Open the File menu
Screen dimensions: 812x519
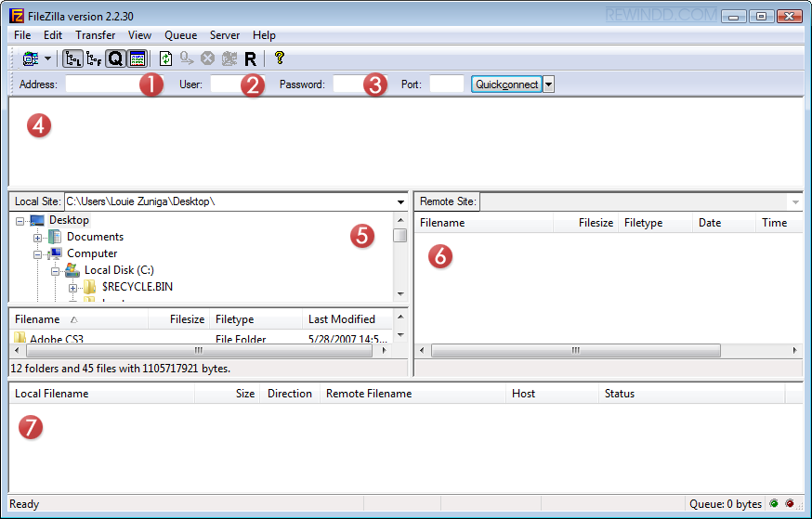coord(22,35)
